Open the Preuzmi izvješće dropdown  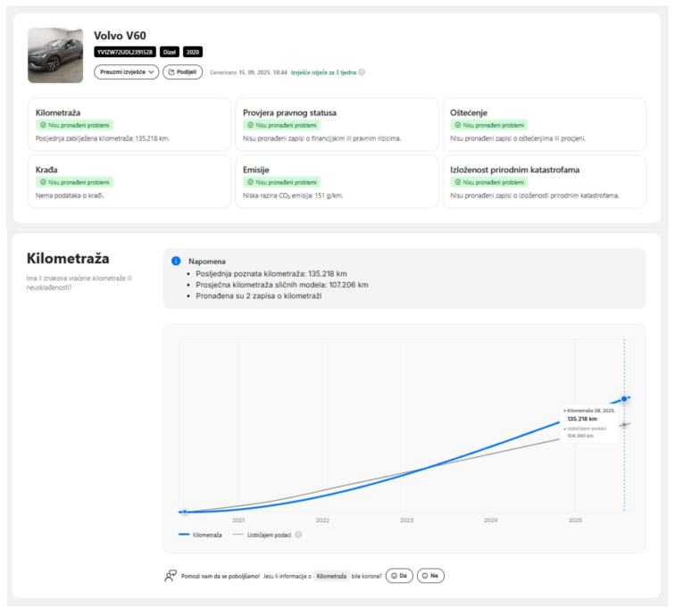pos(125,71)
